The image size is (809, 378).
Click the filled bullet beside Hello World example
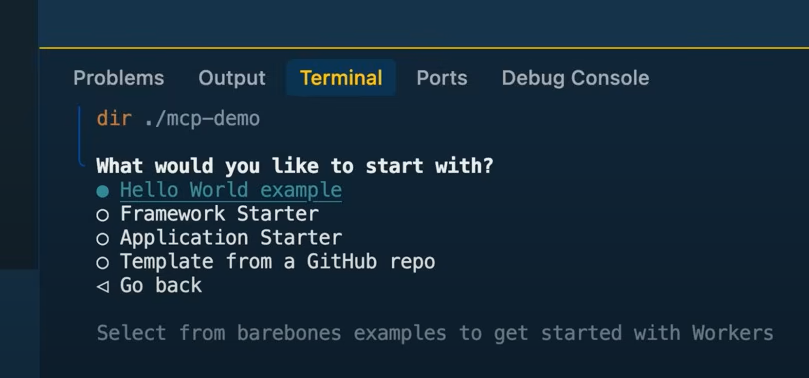[103, 191]
